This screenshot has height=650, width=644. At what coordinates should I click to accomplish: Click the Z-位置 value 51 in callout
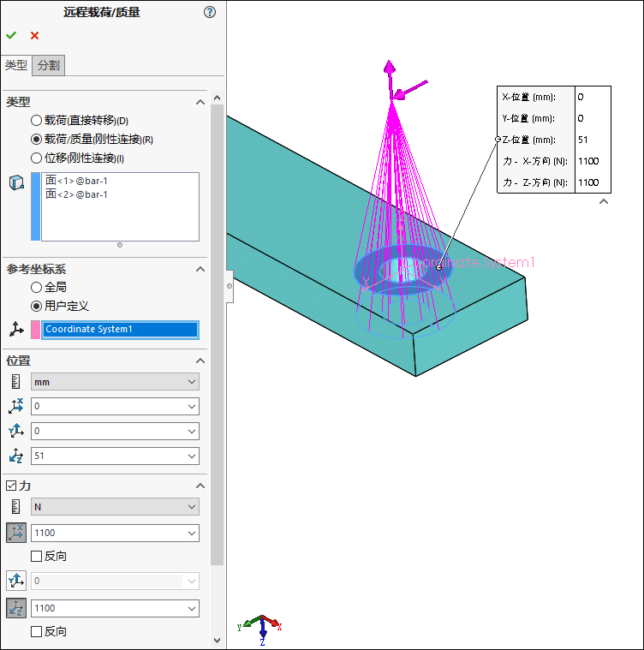point(583,140)
